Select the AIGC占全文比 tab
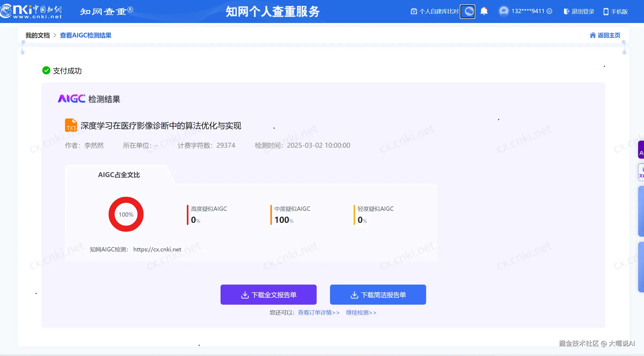This screenshot has height=356, width=644. coord(119,175)
